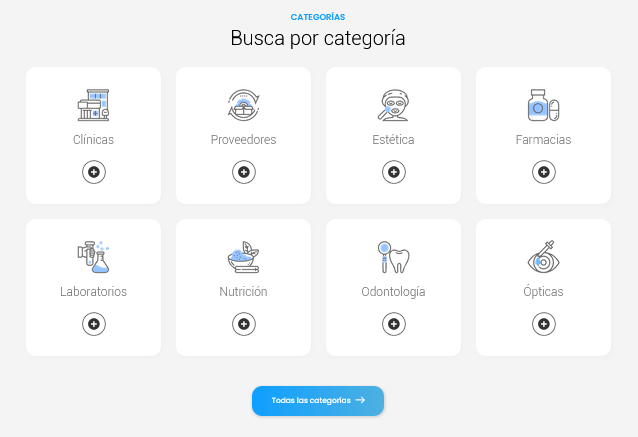This screenshot has height=437, width=638.
Task: Click the Laboratorios flask icon
Action: (93, 256)
